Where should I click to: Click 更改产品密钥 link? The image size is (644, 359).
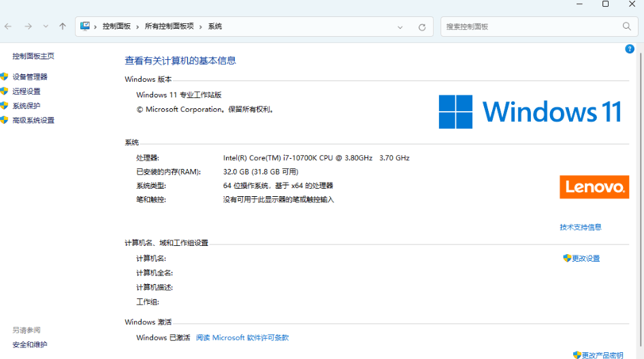(602, 356)
